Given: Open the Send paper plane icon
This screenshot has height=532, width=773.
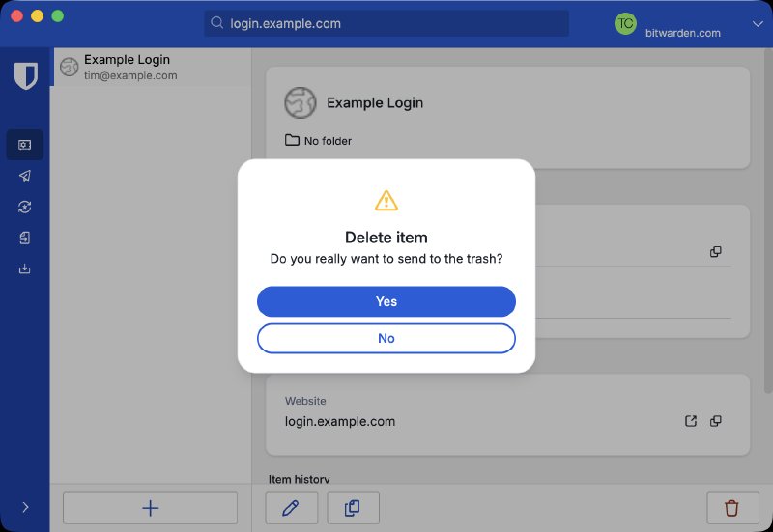Looking at the screenshot, I should pyautogui.click(x=25, y=176).
